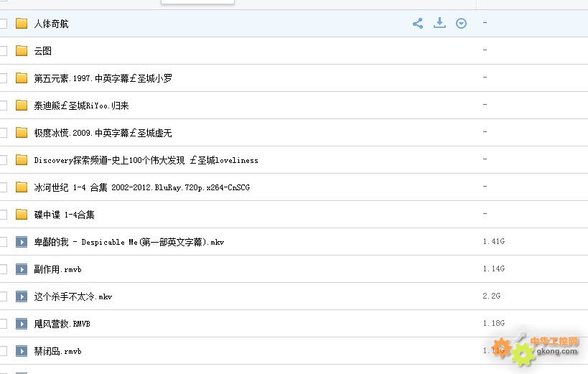Open file name 这个杀手不太冷.mkv
The width and height of the screenshot is (588, 374).
click(x=73, y=296)
